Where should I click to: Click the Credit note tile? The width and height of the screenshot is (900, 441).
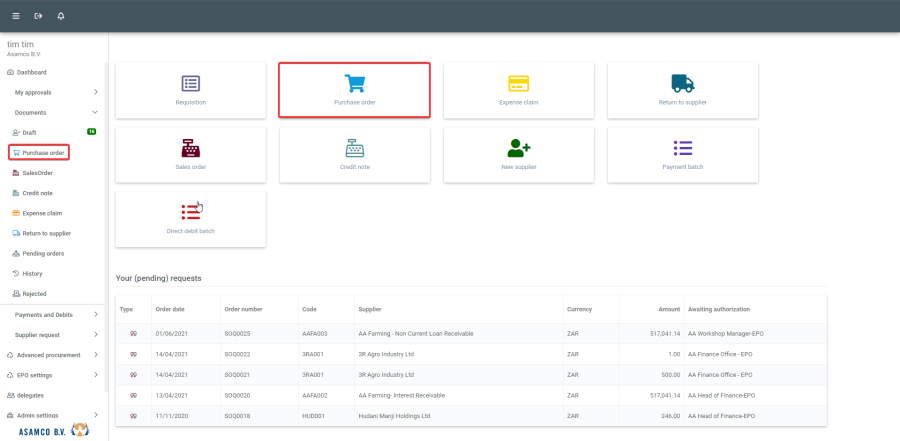(x=354, y=154)
